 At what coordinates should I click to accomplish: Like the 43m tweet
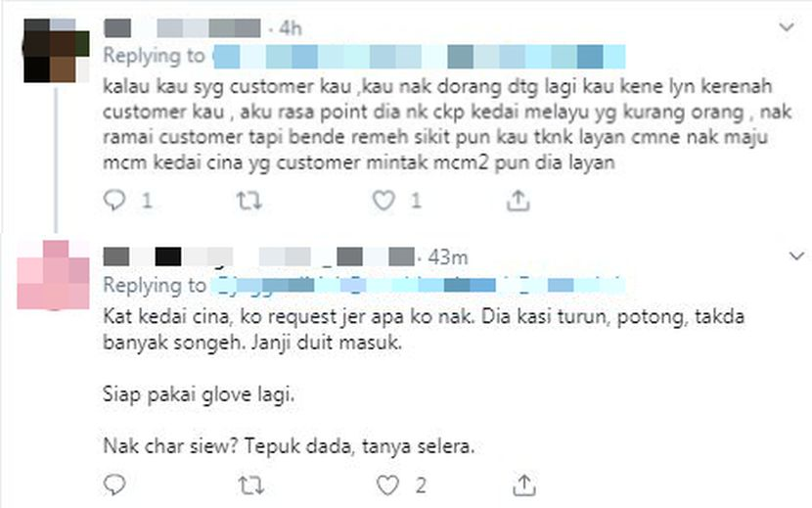[387, 485]
